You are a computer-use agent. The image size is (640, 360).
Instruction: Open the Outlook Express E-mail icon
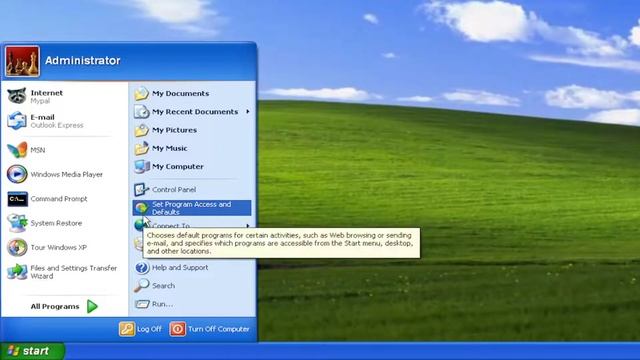[17, 121]
